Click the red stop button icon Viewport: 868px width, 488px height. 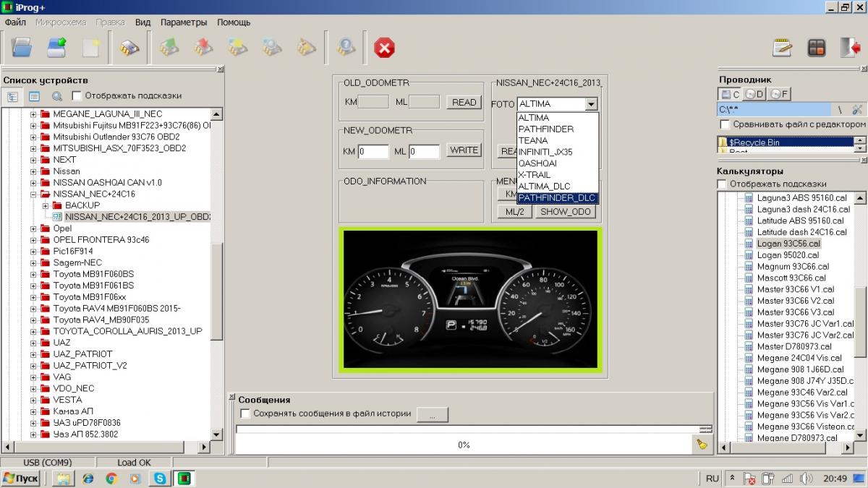384,48
